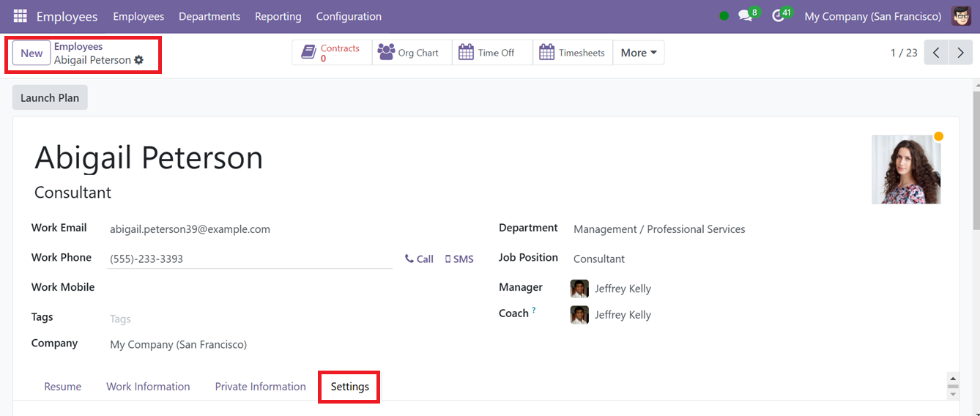
Task: Open the Departments menu
Action: pyautogui.click(x=209, y=16)
